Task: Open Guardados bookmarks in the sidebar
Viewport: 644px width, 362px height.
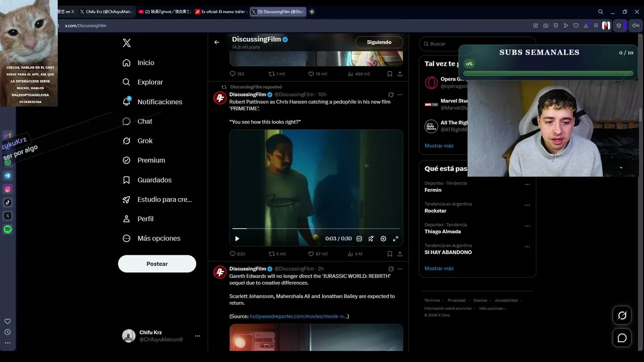Action: pyautogui.click(x=147, y=180)
